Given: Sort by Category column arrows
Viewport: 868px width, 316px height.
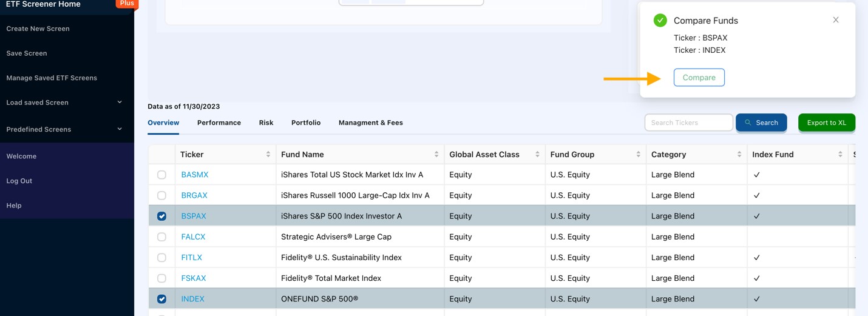Looking at the screenshot, I should (x=739, y=155).
